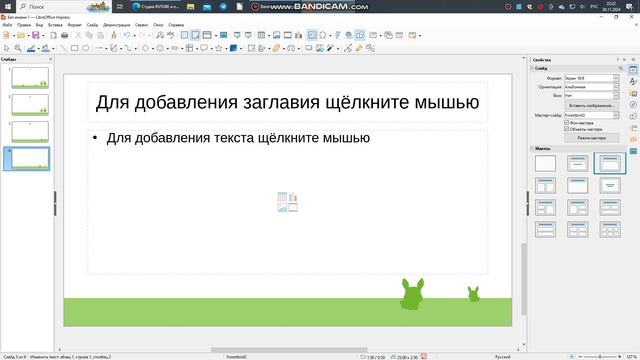Click the Select arrow pointer tool
Viewport: 640px width, 360px height.
[x=7, y=48]
